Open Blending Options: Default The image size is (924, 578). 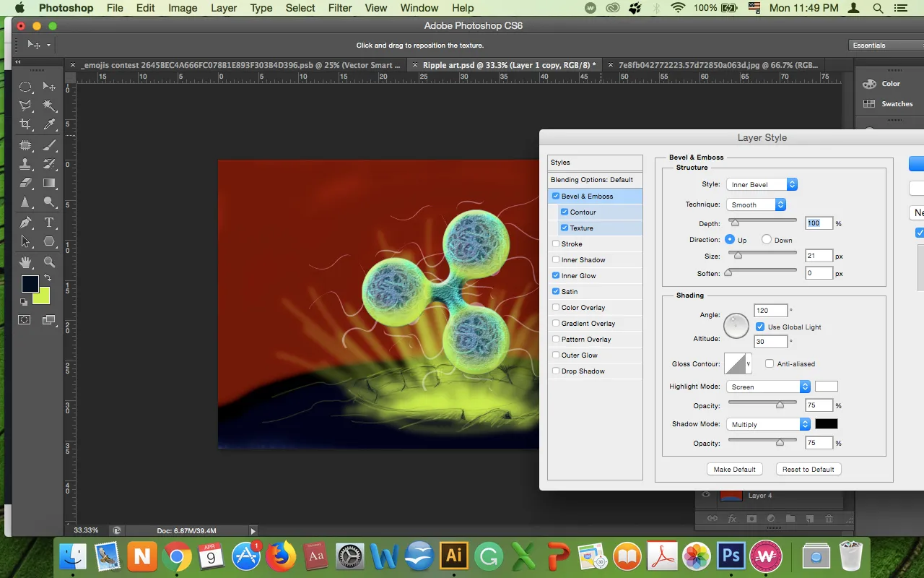tap(595, 179)
